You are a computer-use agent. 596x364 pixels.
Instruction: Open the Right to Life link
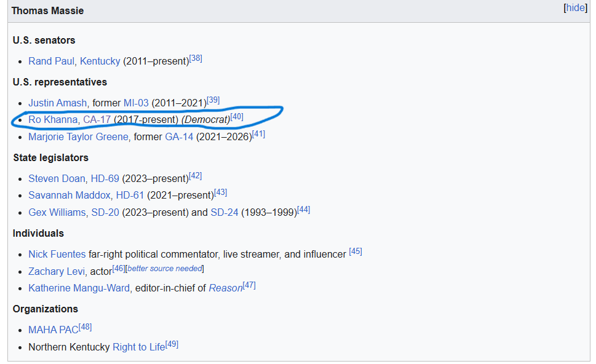point(139,347)
